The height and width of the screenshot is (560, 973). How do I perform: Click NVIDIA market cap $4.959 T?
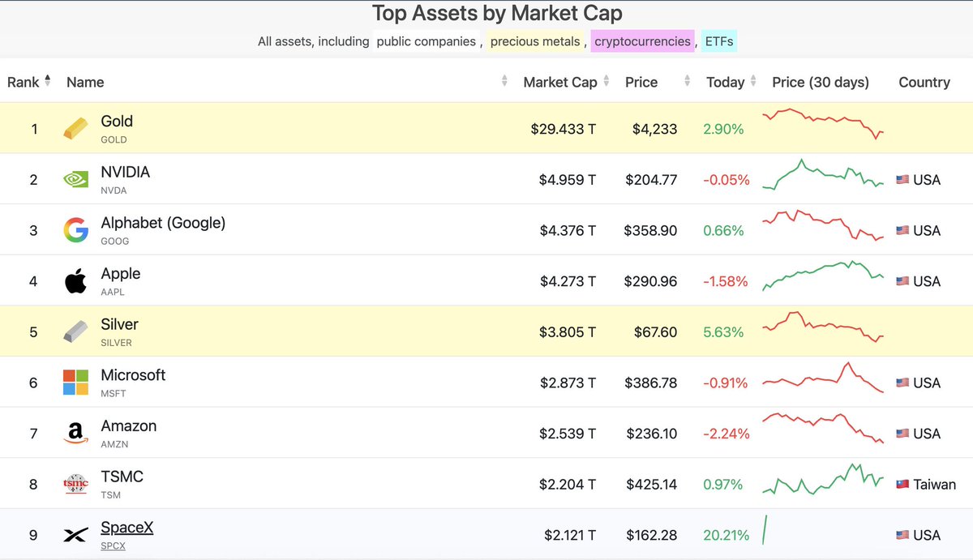pos(568,180)
